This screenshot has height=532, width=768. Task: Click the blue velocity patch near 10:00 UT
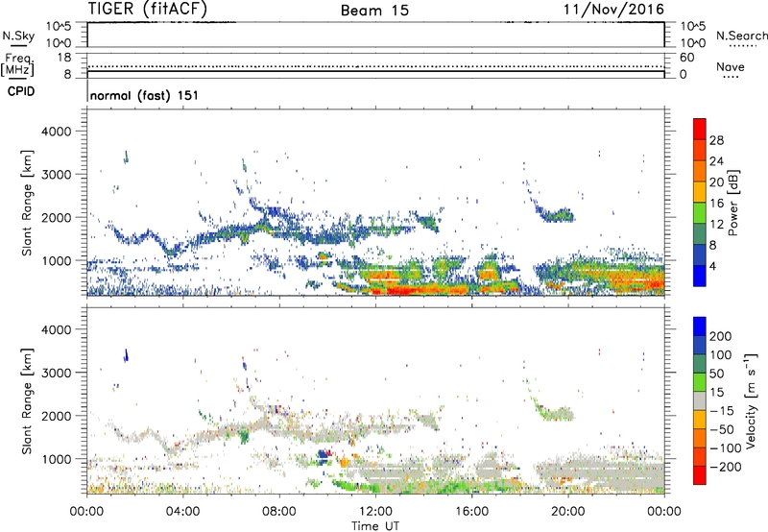tap(324, 456)
